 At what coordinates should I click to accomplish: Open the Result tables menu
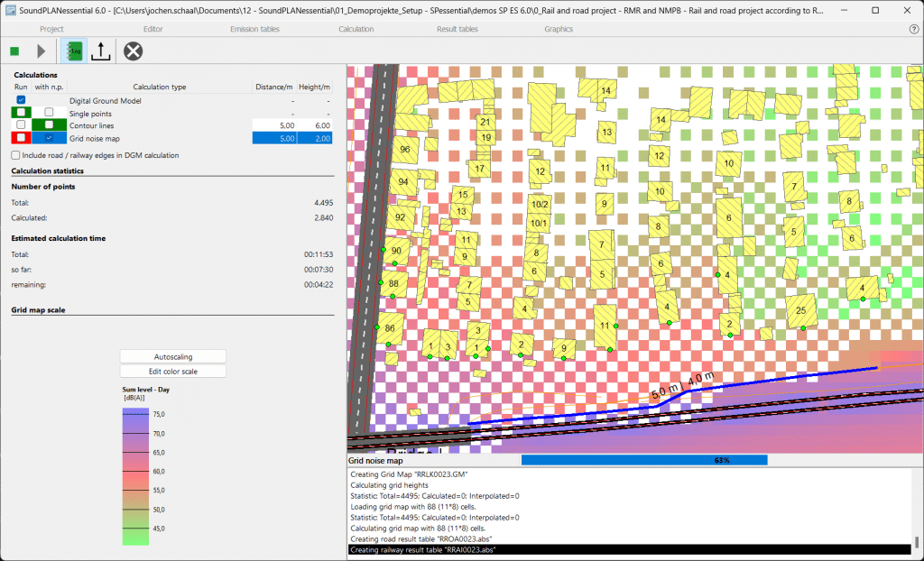457,29
